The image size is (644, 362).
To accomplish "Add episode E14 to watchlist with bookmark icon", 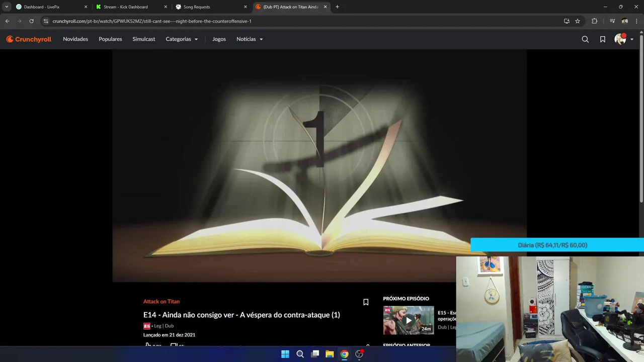I will point(366,302).
